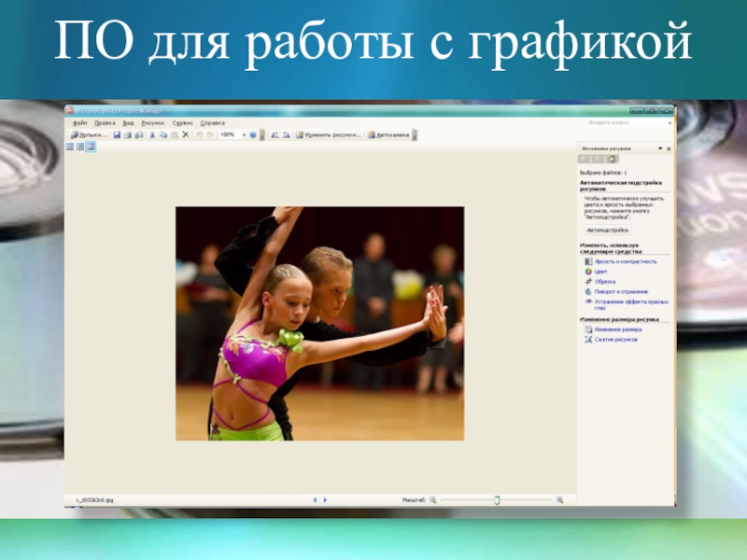Expand the task pane title dropdown arrow
The image size is (747, 560).
pos(659,148)
